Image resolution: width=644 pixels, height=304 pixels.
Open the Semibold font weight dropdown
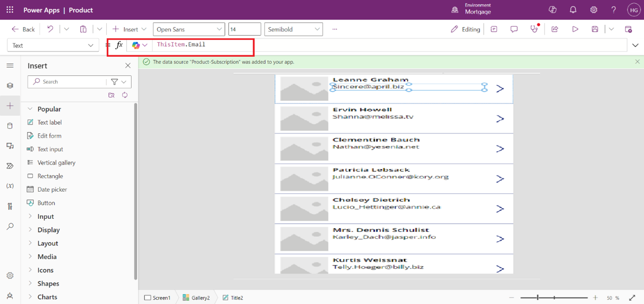click(293, 29)
